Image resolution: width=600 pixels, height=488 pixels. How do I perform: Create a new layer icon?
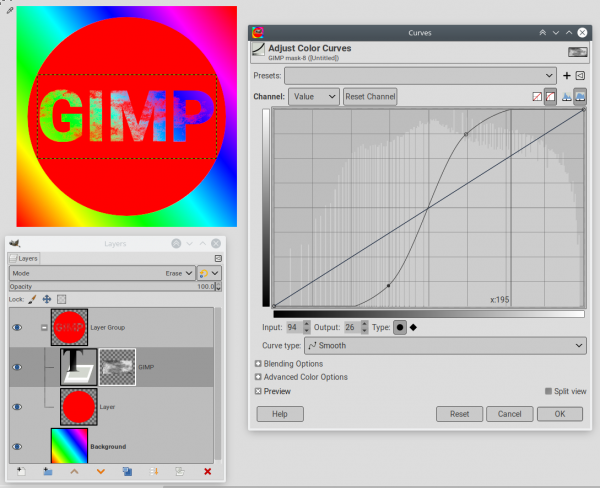(21, 472)
